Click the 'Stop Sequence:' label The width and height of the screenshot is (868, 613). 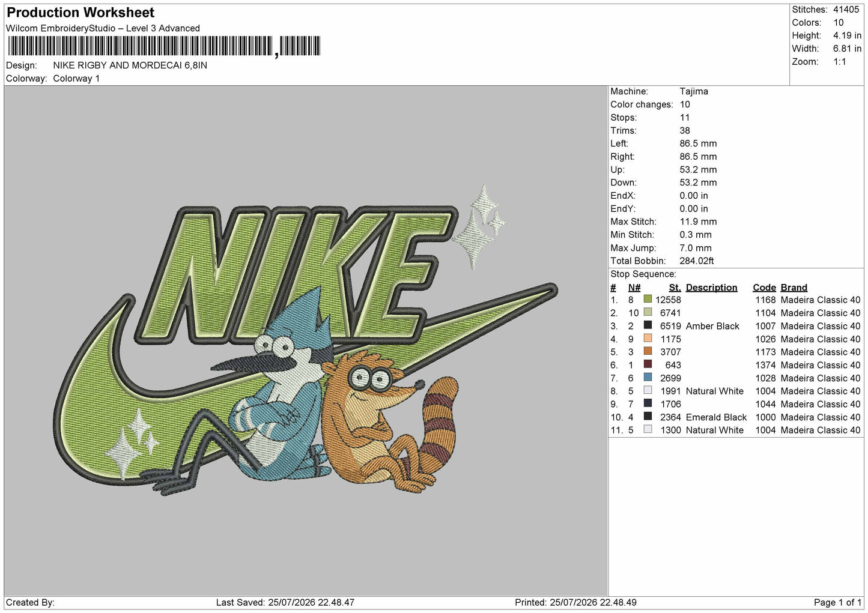643,274
